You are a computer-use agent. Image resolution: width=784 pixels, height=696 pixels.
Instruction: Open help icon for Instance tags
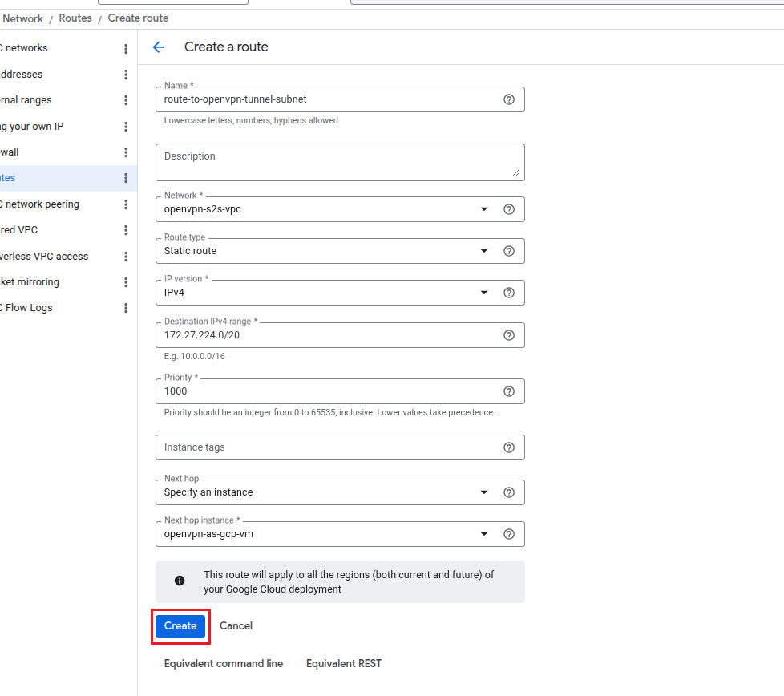[x=509, y=447]
